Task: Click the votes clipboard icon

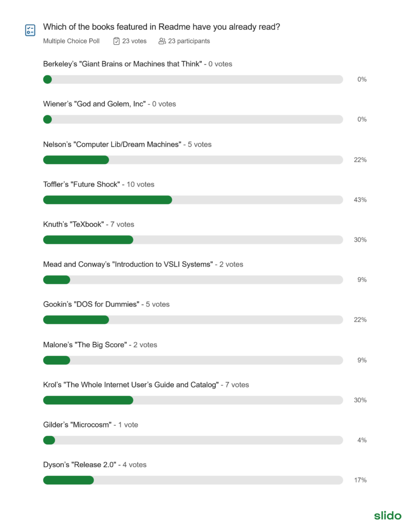Action: pos(116,41)
